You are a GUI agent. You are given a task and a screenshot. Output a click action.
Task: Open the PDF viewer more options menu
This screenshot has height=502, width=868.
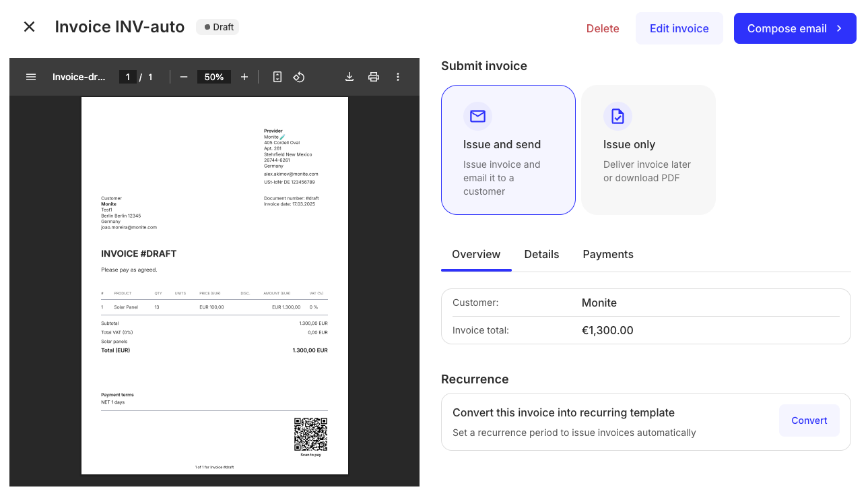[x=398, y=77]
